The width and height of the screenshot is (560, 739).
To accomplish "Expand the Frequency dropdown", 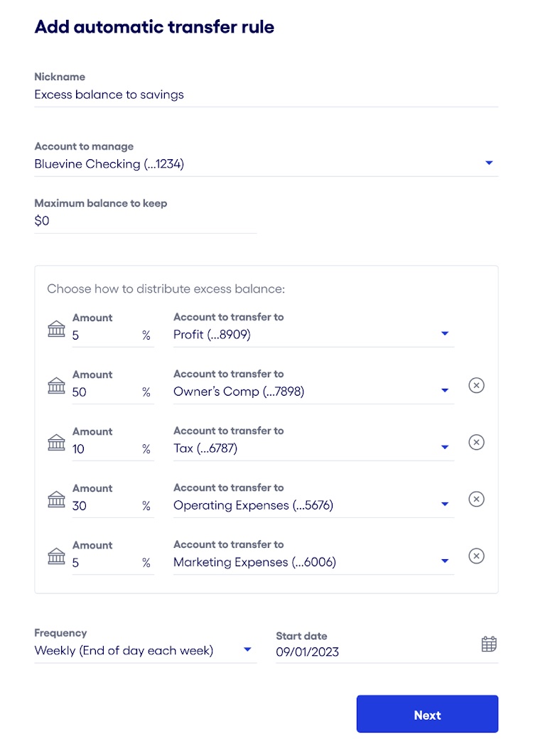I will point(248,649).
